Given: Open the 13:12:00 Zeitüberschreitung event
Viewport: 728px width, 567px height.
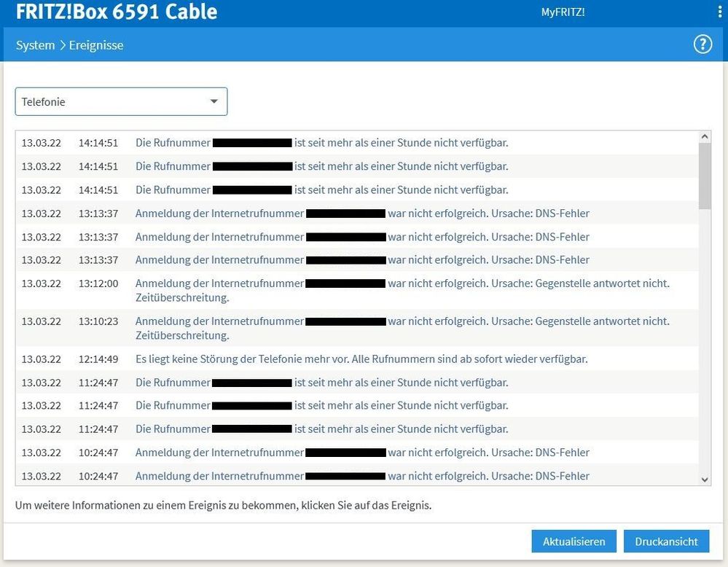Looking at the screenshot, I should click(356, 290).
